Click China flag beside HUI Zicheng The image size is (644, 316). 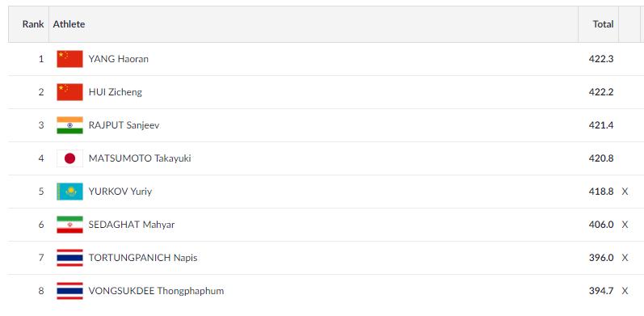tap(69, 92)
